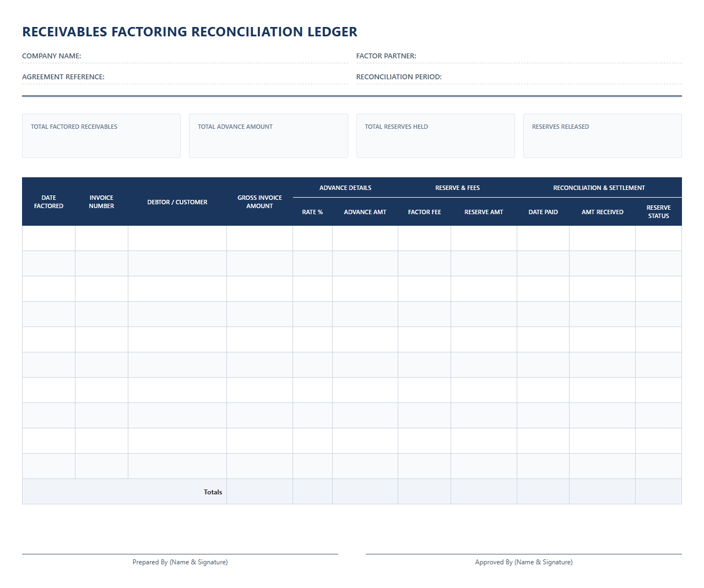Screen dimensions: 704x588
Task: Select the Total Advance Amount summary box
Action: (x=268, y=136)
